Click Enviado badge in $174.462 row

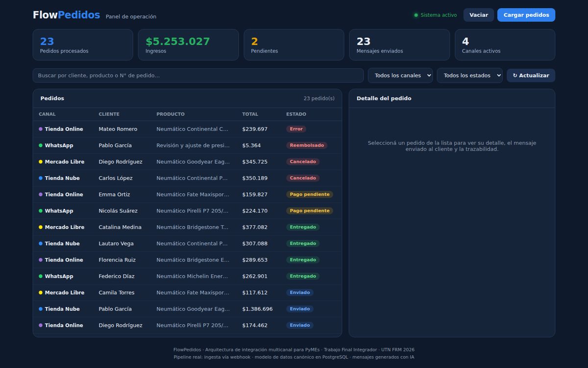pos(300,325)
